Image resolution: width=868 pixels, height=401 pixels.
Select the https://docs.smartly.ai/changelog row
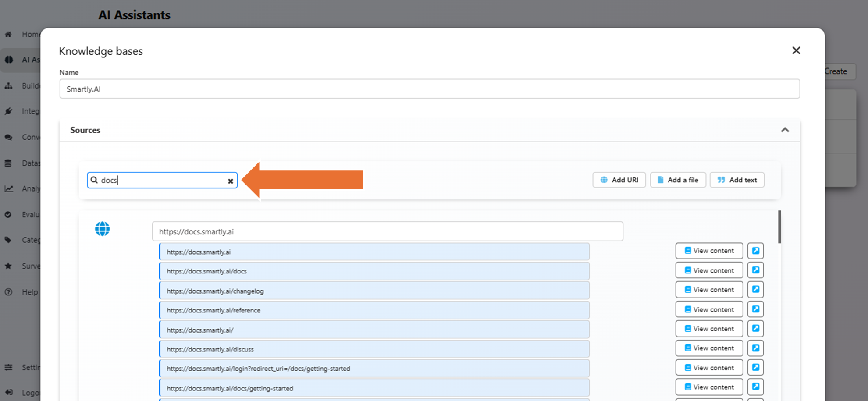tap(374, 291)
